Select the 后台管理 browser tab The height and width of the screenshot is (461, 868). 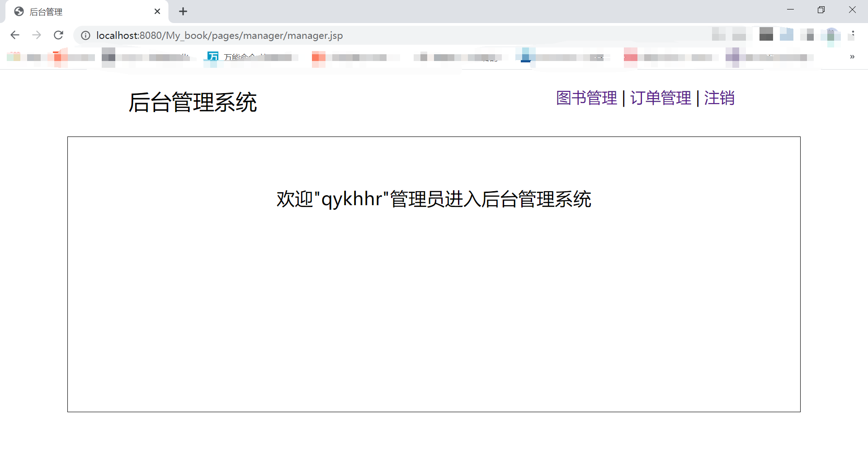87,12
